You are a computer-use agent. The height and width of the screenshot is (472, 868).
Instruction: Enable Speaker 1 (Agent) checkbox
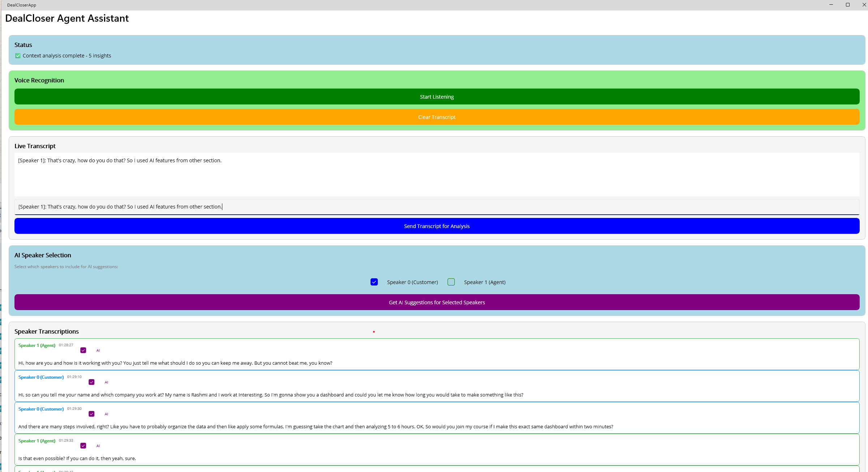coord(451,282)
